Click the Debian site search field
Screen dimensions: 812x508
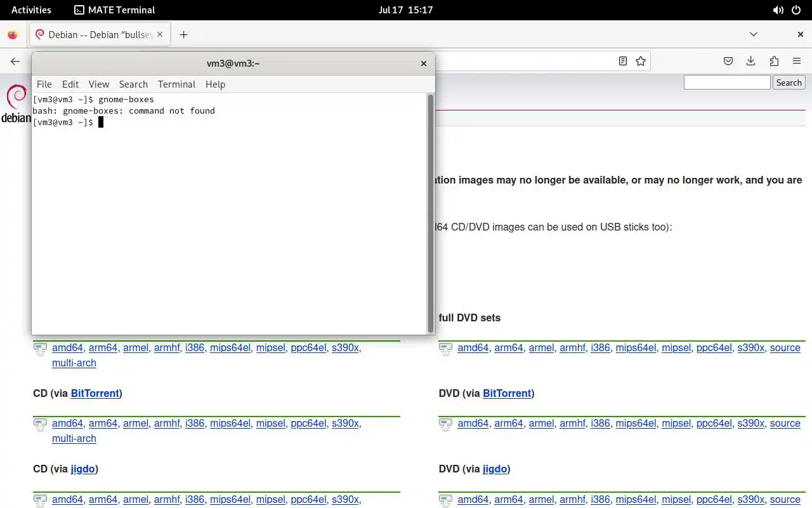point(727,83)
